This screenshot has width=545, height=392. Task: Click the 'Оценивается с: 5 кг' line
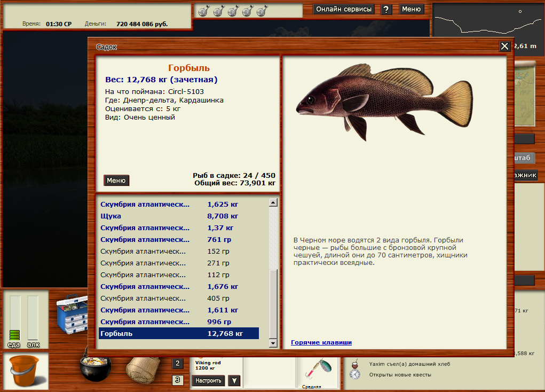(x=143, y=109)
